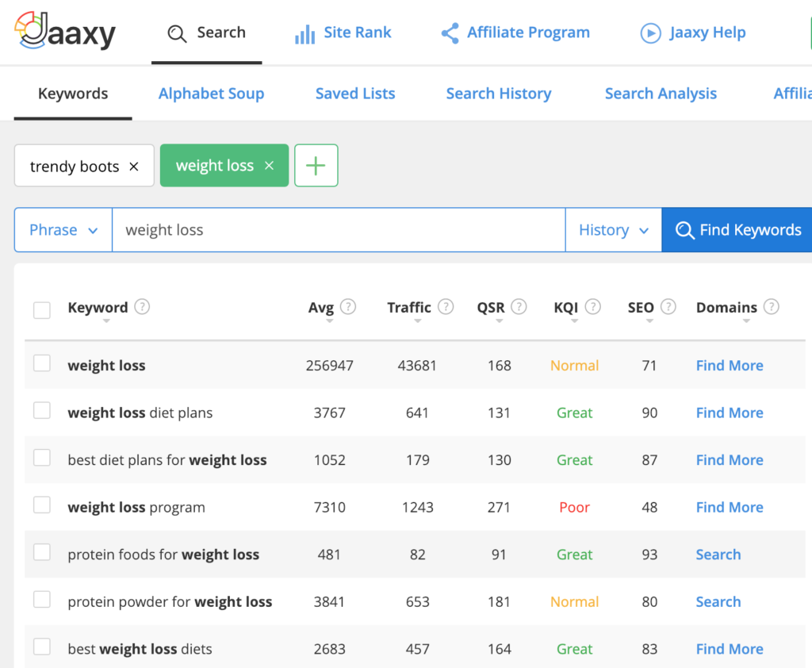Image resolution: width=812 pixels, height=668 pixels.
Task: Remove the weight loss search tab
Action: click(269, 166)
